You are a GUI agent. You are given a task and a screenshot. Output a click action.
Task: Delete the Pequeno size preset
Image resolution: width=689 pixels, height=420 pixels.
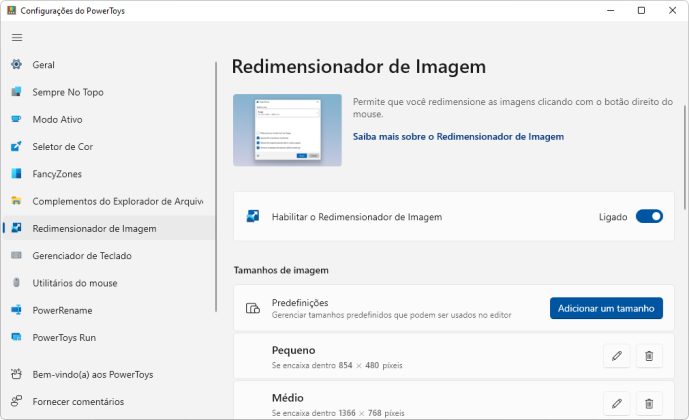649,356
